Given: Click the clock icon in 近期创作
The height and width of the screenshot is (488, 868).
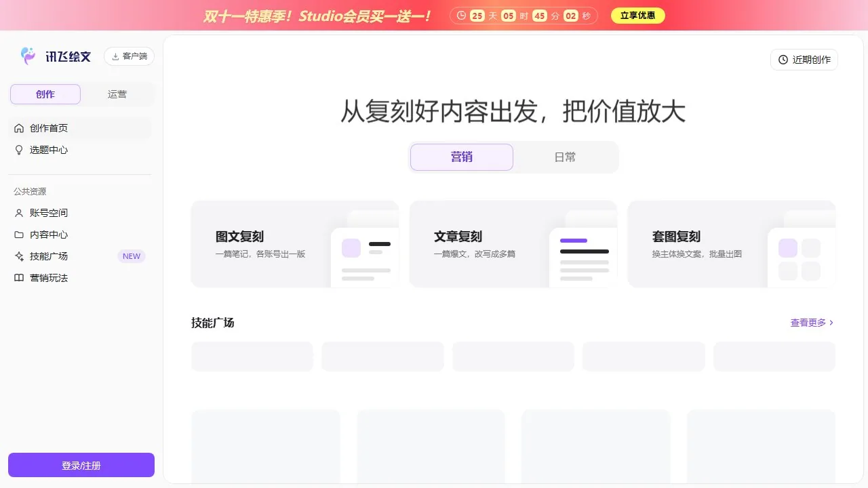Looking at the screenshot, I should tap(783, 60).
